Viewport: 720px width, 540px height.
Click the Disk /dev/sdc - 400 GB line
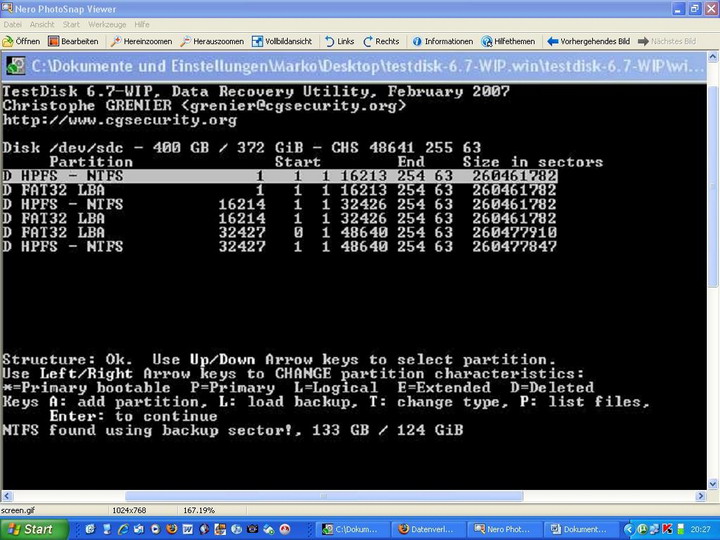[x=242, y=148]
